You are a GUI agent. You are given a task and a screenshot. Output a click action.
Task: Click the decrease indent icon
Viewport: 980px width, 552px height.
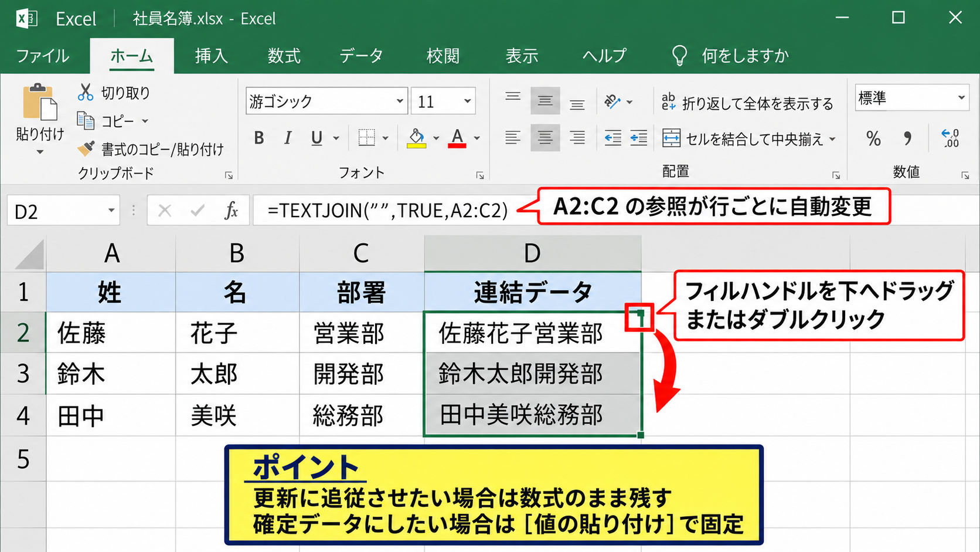click(612, 138)
